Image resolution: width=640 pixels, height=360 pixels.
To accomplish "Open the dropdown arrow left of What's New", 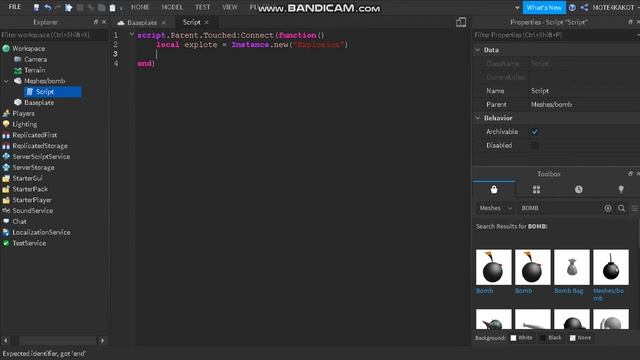I will pos(517,7).
